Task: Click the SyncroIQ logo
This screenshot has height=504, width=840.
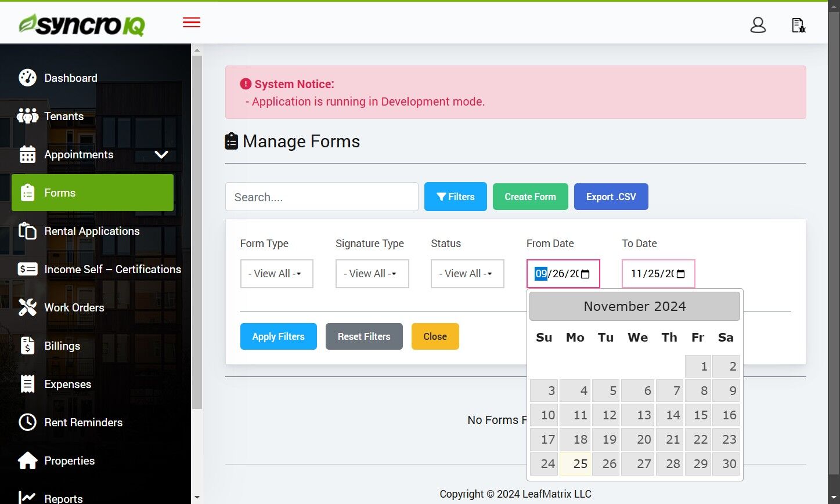Action: tap(82, 24)
